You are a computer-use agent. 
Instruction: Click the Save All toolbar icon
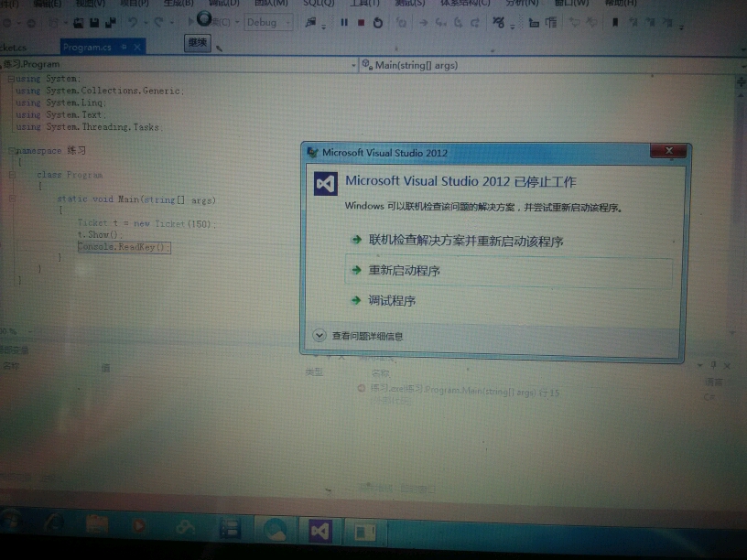point(111,22)
